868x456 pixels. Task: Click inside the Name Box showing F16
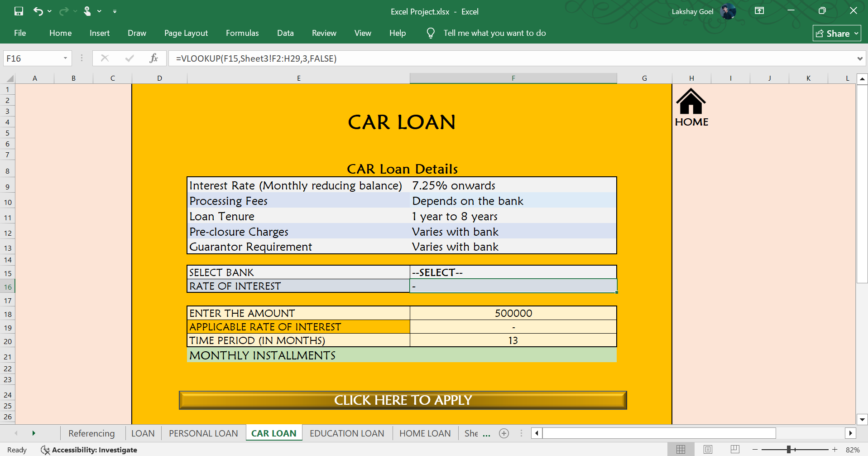[x=32, y=58]
